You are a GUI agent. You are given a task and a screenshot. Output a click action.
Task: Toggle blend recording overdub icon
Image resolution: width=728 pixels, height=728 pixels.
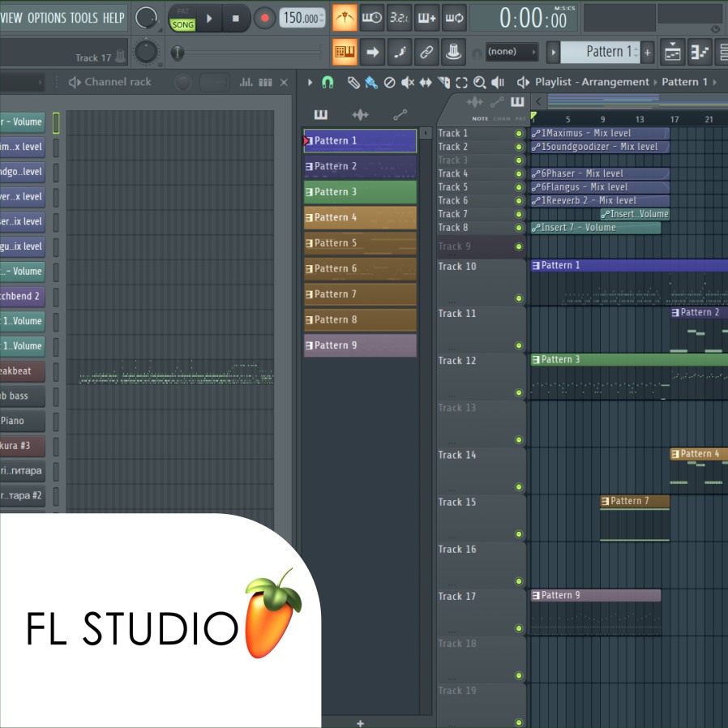click(x=426, y=18)
